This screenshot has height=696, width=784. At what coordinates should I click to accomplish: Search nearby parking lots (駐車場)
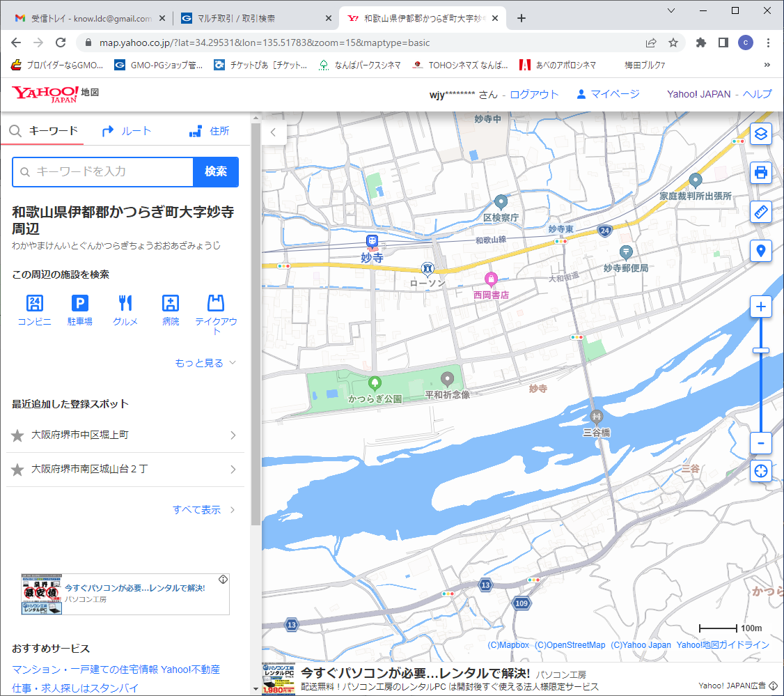80,310
